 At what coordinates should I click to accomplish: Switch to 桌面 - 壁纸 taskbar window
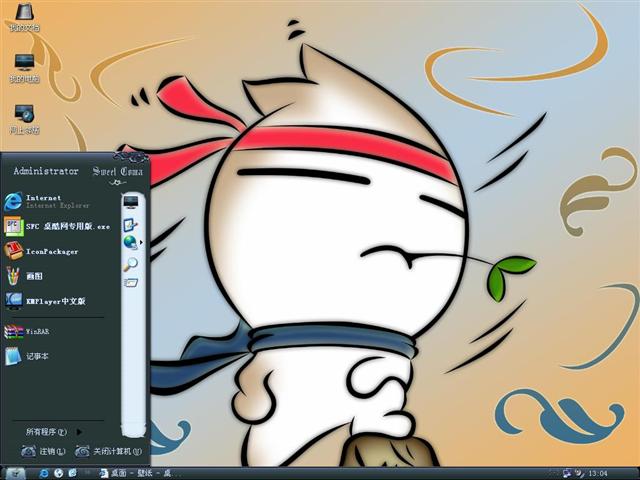(x=141, y=473)
